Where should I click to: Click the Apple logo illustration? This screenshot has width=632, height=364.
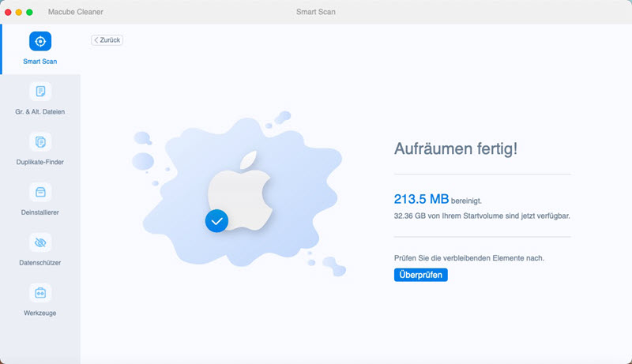[x=240, y=191]
